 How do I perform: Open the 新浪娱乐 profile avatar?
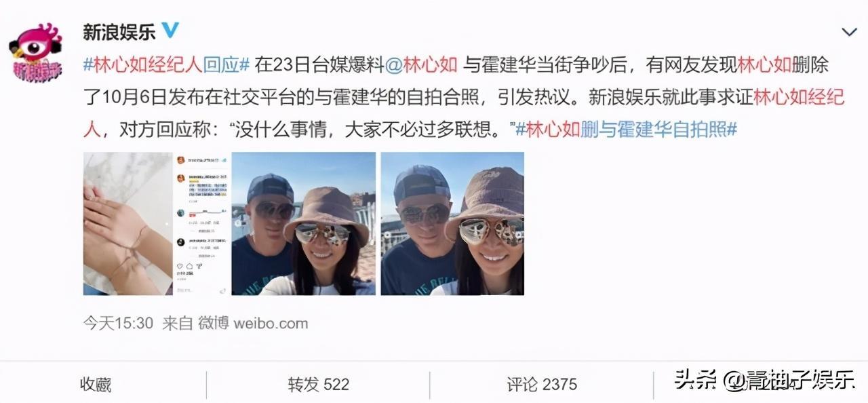(36, 50)
